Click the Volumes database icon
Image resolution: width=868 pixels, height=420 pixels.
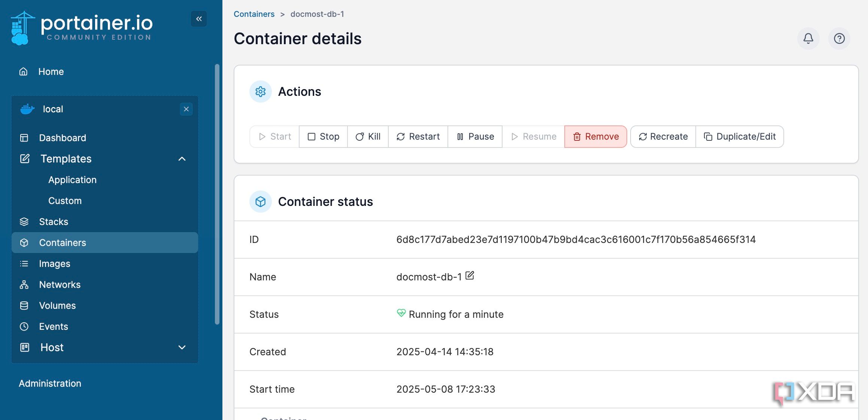[x=24, y=305]
